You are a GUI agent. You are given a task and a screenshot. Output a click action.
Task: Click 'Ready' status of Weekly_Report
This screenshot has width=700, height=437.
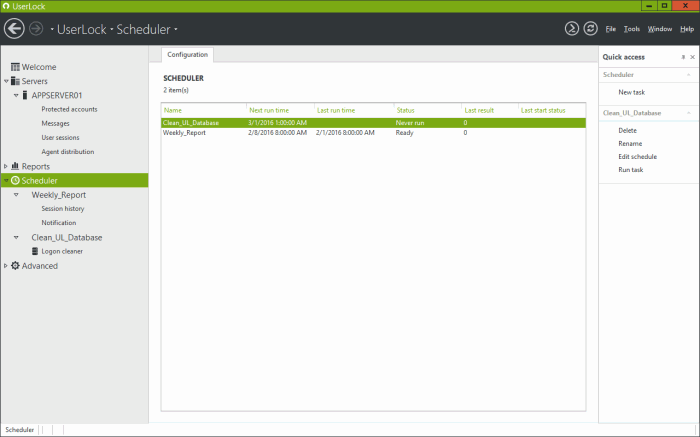click(x=404, y=133)
